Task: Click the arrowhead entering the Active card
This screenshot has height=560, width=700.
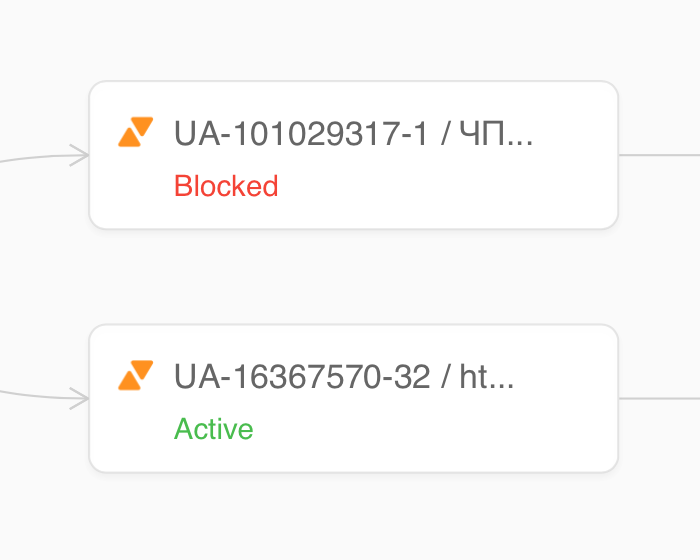Action: pos(79,398)
